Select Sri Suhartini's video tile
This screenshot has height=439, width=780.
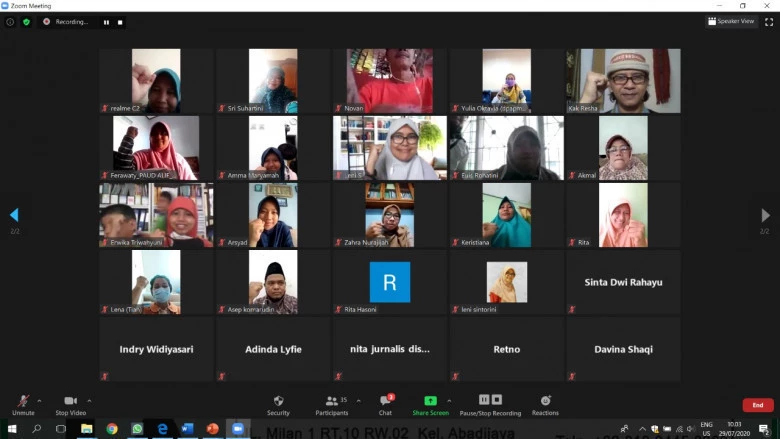click(273, 81)
